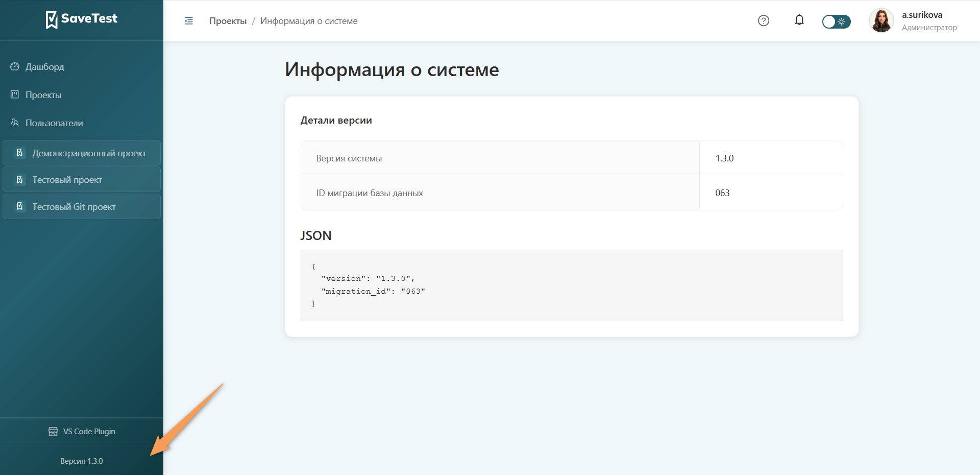
Task: Open Пользователи menu item
Action: click(54, 123)
